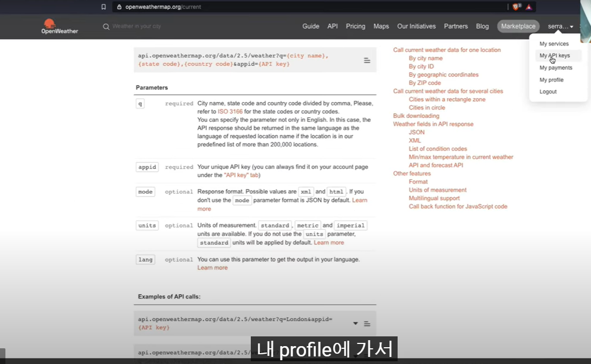Viewport: 591px width, 364px height.
Task: Open List of condition codes link
Action: click(438, 149)
